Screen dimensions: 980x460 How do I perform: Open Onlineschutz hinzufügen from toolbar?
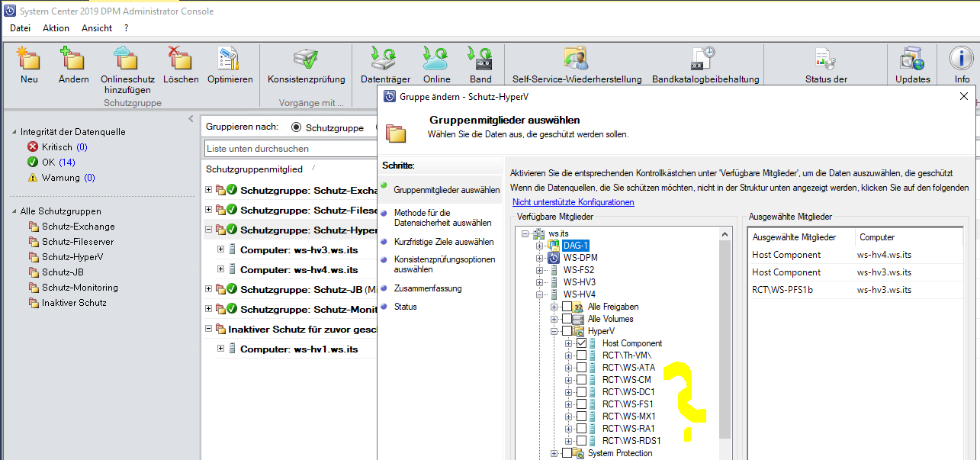tap(127, 59)
